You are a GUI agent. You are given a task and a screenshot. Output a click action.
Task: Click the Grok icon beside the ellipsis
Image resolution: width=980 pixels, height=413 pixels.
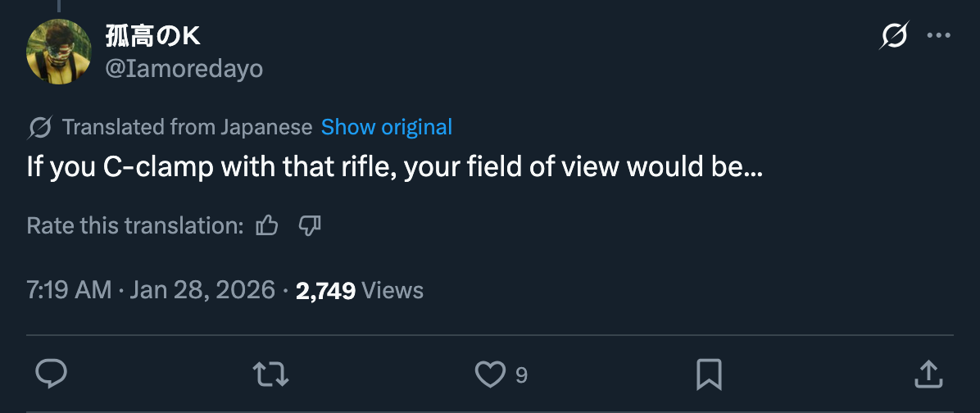(x=894, y=35)
